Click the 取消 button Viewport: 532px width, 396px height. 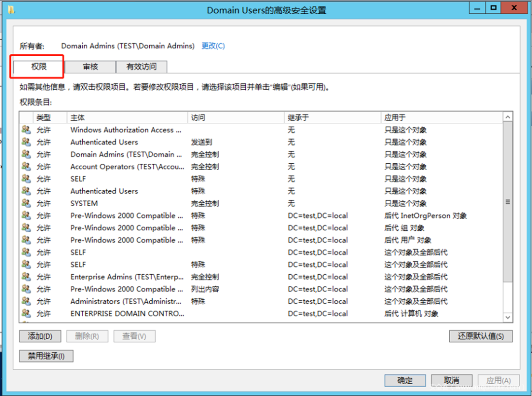click(452, 380)
